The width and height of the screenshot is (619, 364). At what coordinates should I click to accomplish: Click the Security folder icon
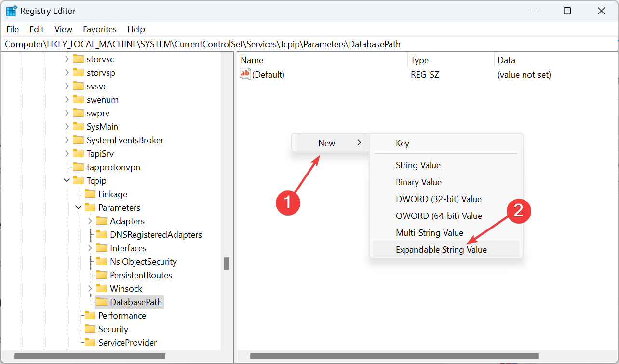90,329
